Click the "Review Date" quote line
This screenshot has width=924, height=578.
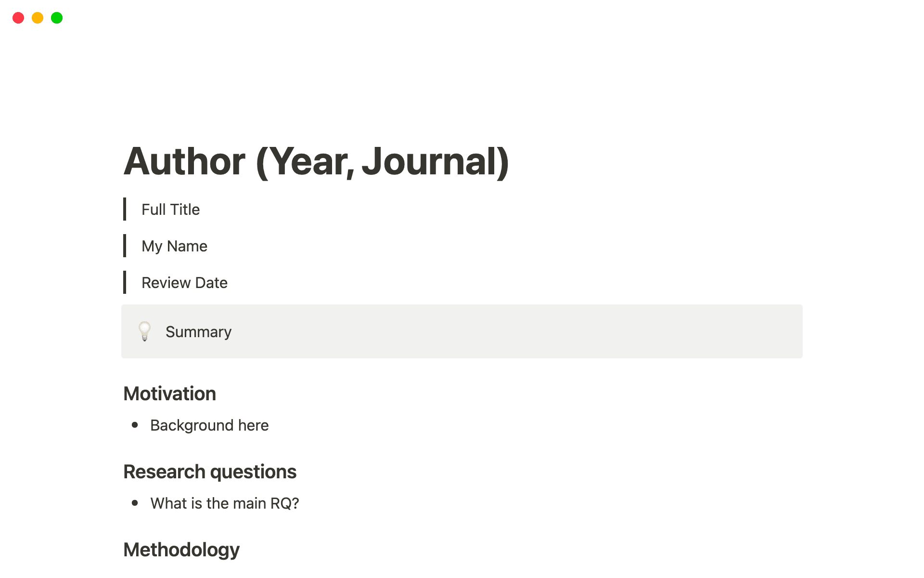pyautogui.click(x=184, y=283)
